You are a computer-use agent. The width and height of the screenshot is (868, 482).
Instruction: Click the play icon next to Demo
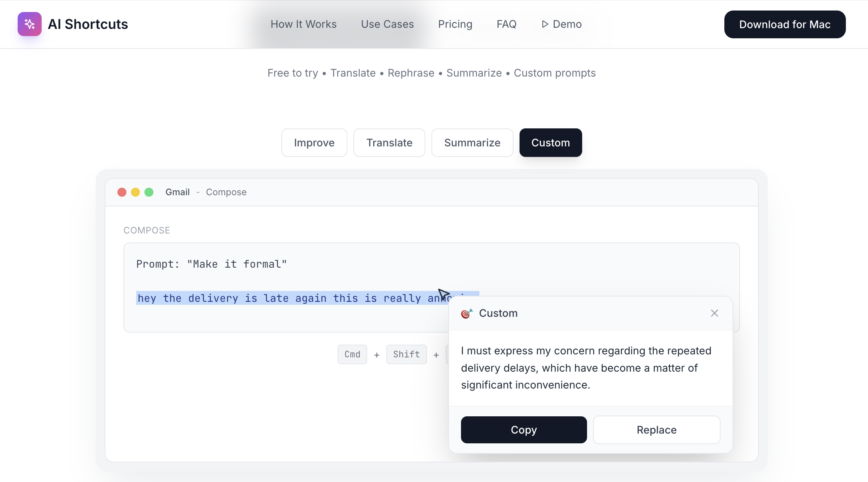tap(545, 24)
